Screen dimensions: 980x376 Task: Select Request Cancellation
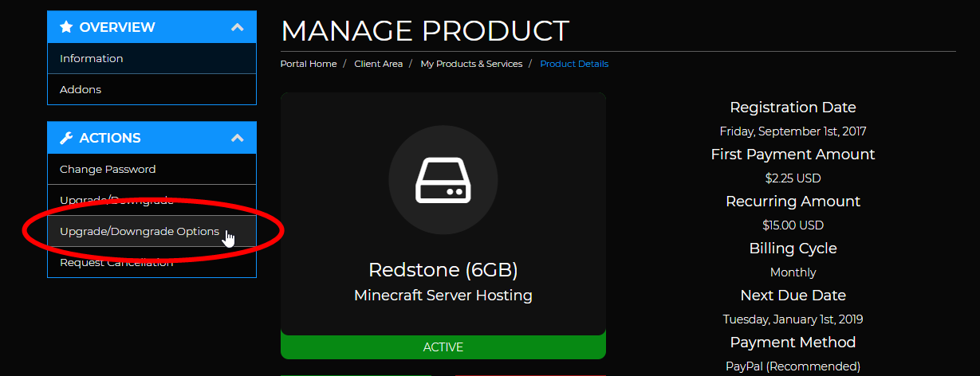point(116,263)
